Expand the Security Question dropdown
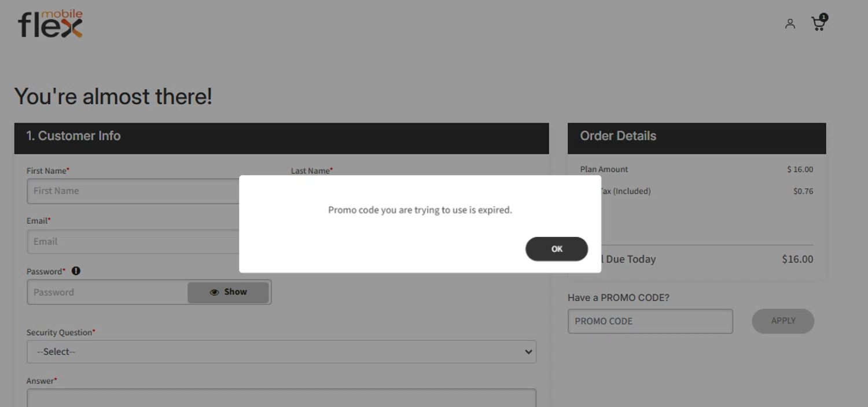This screenshot has height=407, width=868. [x=281, y=352]
